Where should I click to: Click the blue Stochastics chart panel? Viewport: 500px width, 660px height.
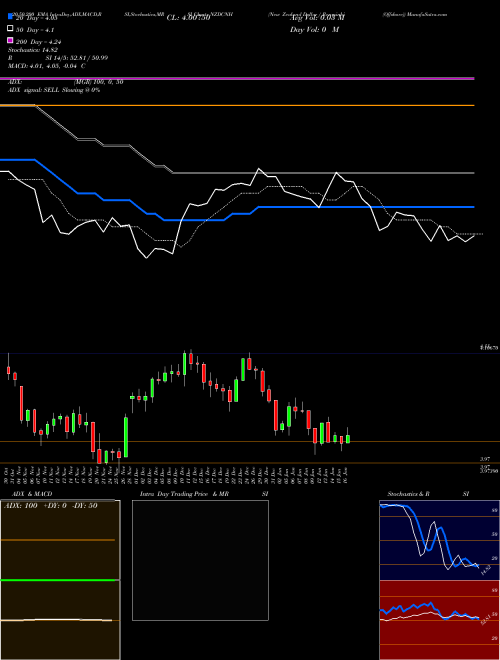coord(439,540)
